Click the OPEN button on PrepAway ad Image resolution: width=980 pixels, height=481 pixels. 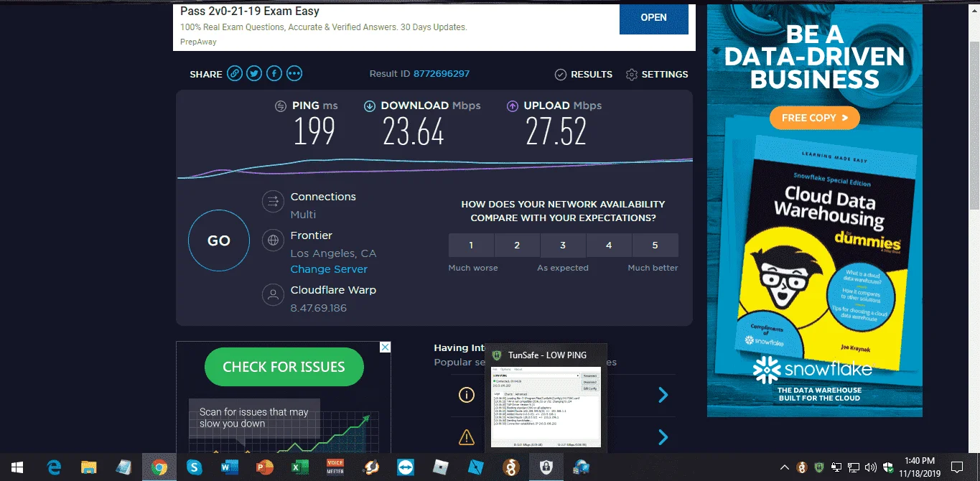point(653,18)
